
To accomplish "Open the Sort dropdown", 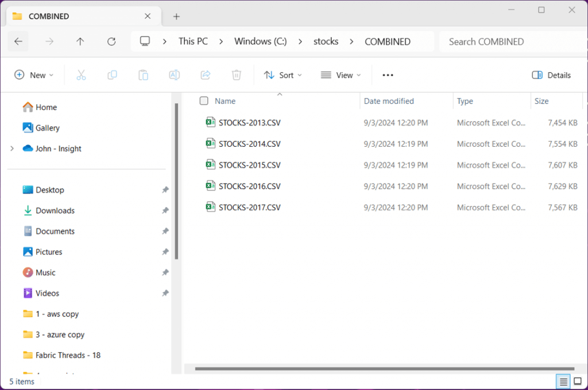I will point(283,75).
